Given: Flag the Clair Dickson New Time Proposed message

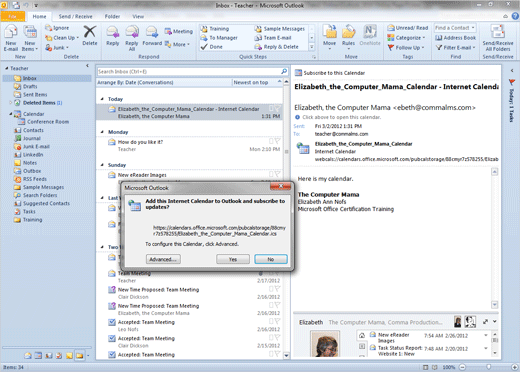Looking at the screenshot, I should pos(277,289).
